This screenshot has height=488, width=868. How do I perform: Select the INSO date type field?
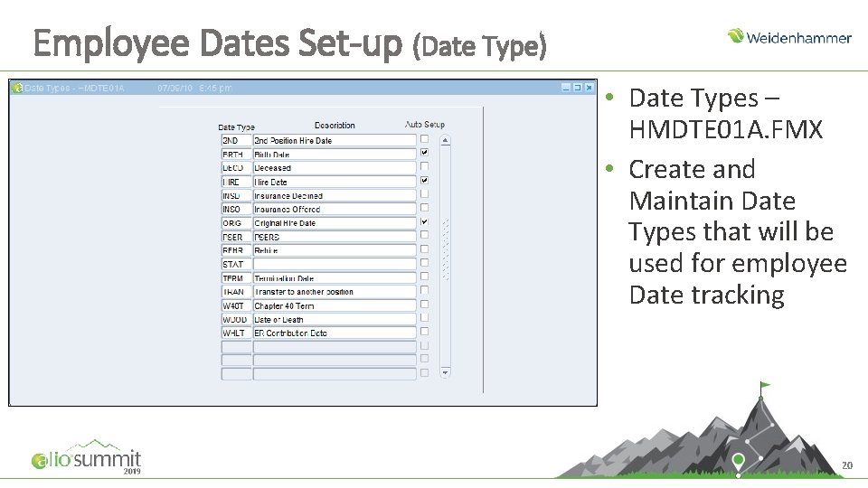[236, 209]
